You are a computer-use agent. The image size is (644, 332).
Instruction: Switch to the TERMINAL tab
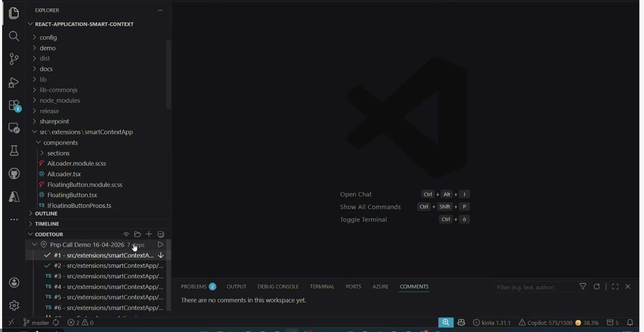[x=322, y=287]
